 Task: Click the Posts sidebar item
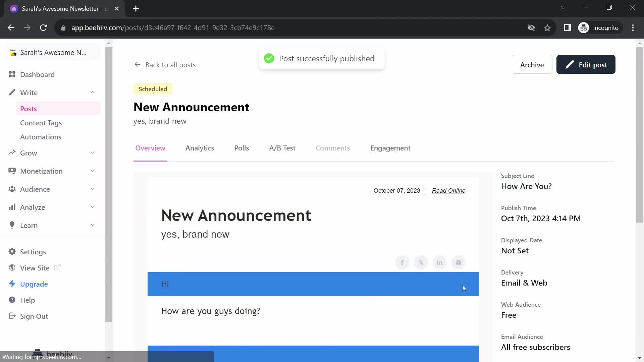(x=28, y=108)
